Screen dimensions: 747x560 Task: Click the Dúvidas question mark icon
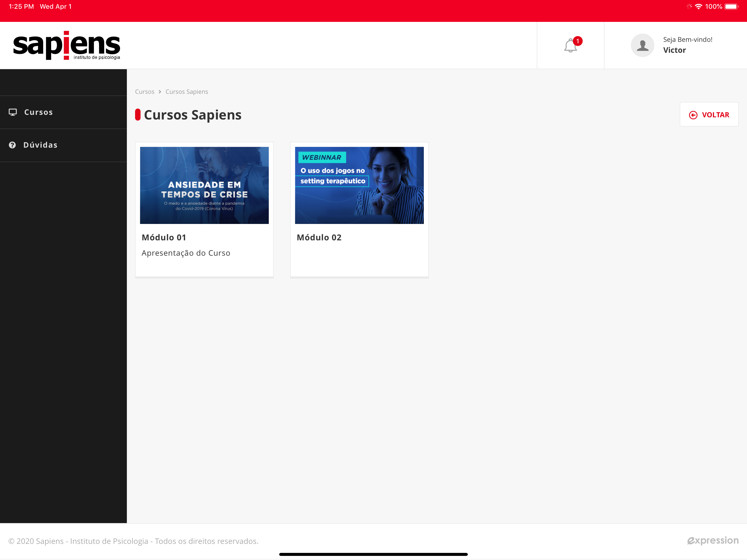click(13, 145)
